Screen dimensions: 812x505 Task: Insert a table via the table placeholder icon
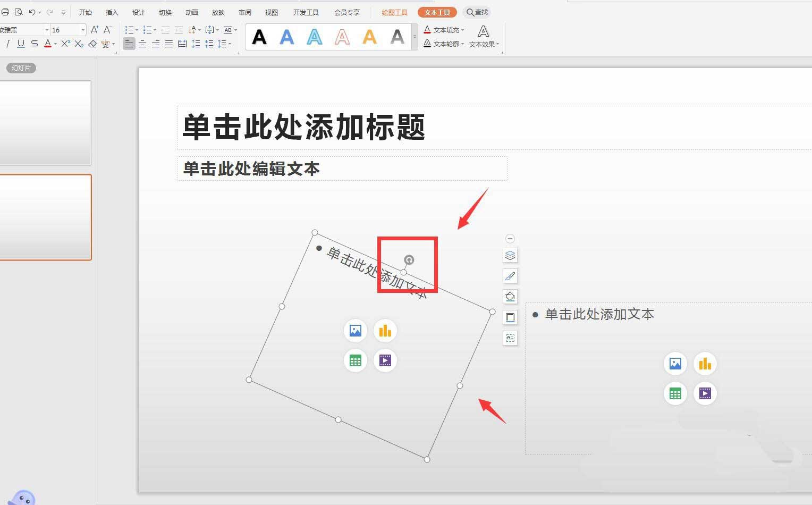355,360
